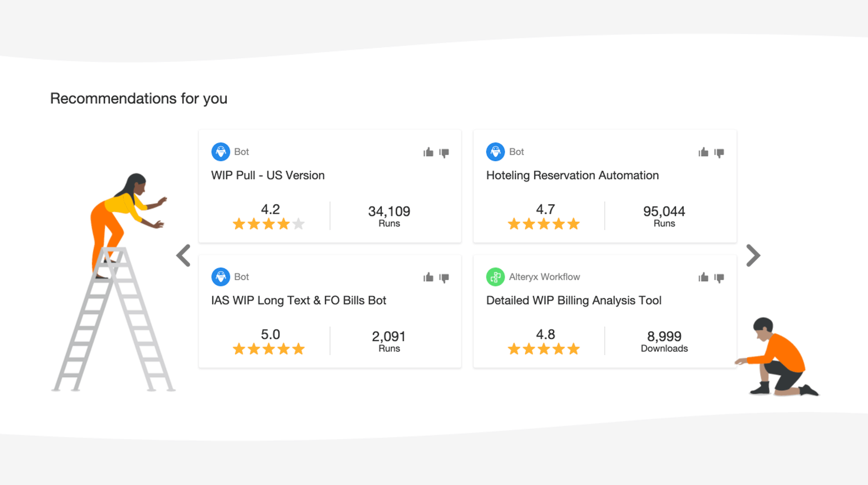Thumbs up IAS WIP Long Text bot
Image resolution: width=868 pixels, height=485 pixels.
point(428,277)
